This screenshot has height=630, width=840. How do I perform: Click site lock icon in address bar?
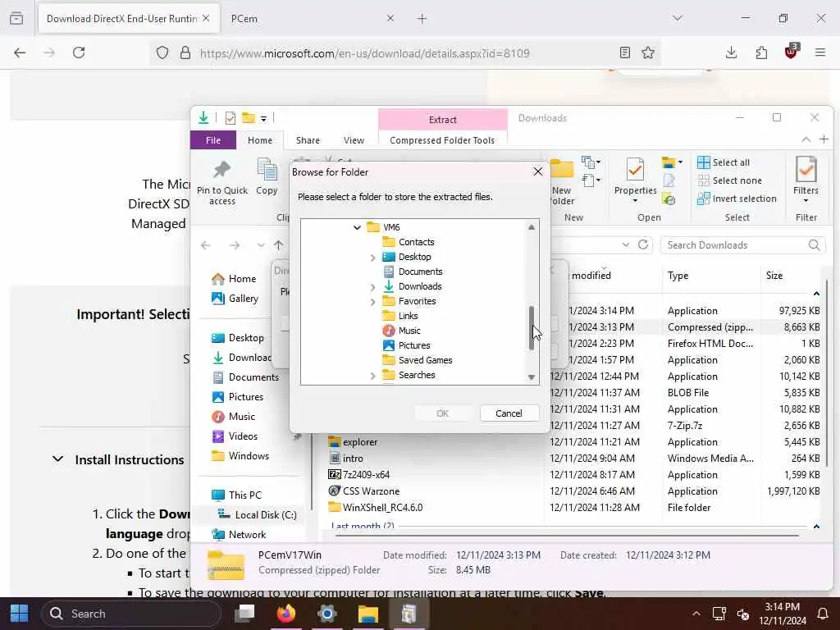click(185, 52)
